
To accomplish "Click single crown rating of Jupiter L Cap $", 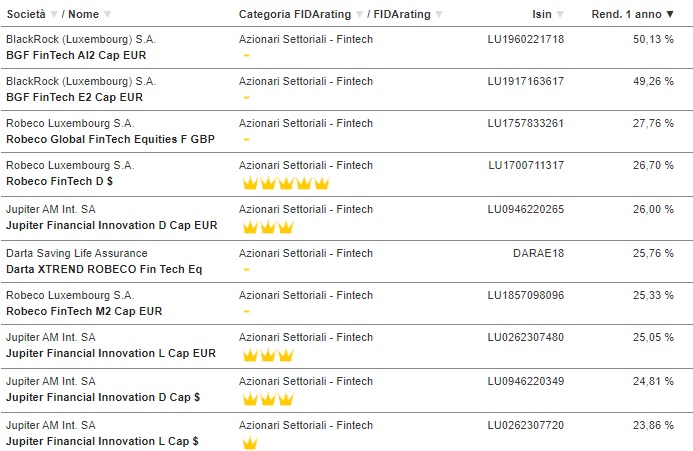I will click(250, 443).
